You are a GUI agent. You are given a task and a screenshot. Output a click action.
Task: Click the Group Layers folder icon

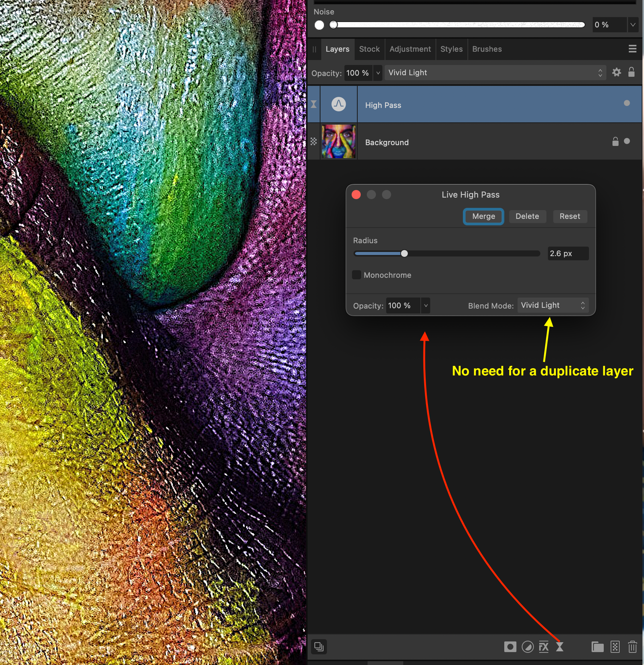coord(597,646)
